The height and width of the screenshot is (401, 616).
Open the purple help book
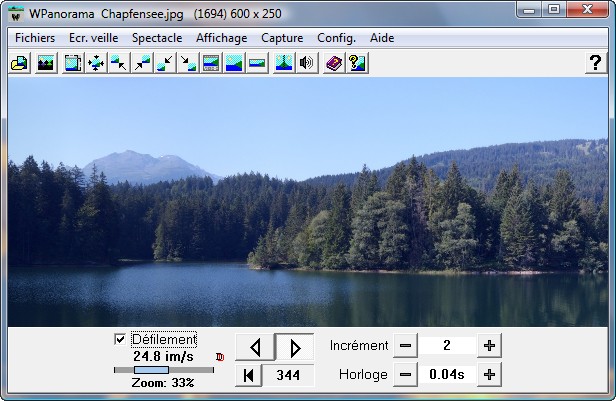coord(334,63)
